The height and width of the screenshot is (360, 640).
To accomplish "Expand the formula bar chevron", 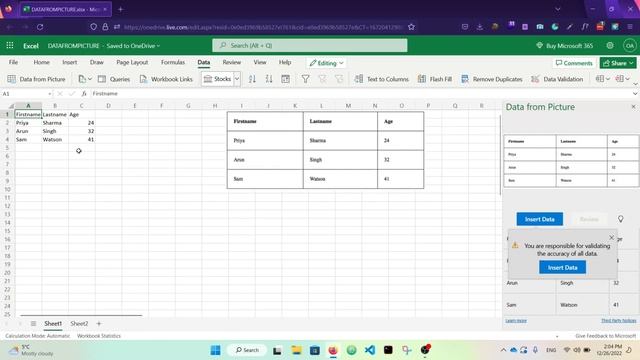I will click(635, 93).
